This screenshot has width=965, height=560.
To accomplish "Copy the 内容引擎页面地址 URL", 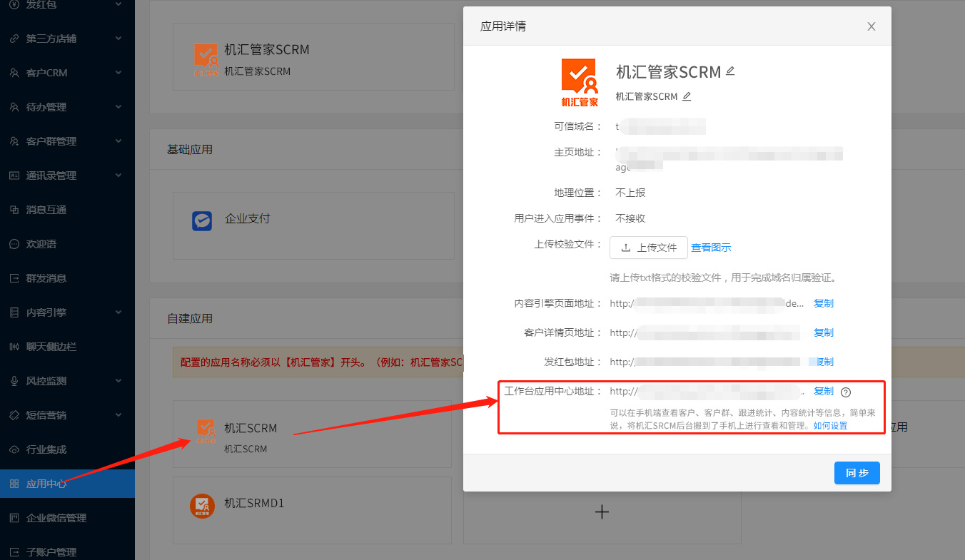I will (824, 303).
